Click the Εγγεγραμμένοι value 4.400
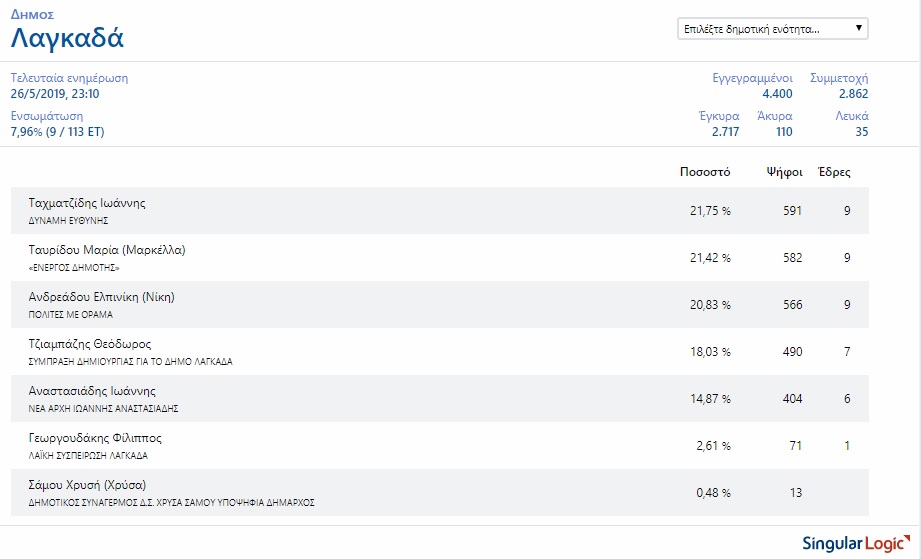This screenshot has height=559, width=921. click(x=777, y=94)
